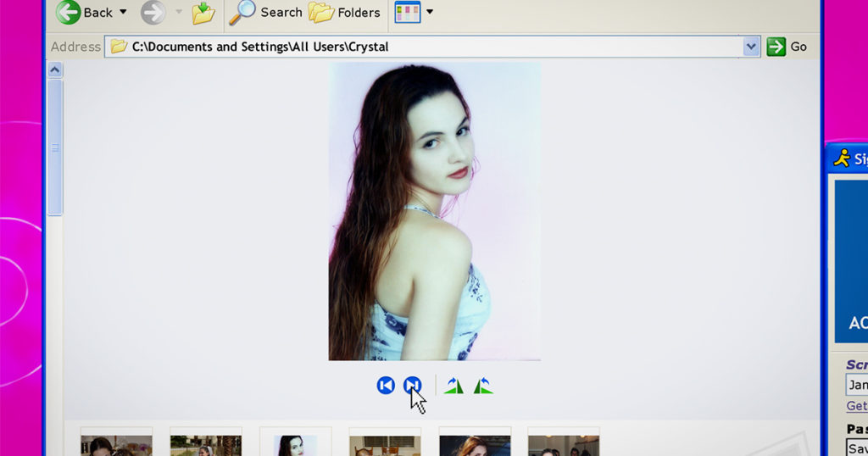The image size is (868, 456).
Task: Click the AIM screen name field
Action: point(857,385)
